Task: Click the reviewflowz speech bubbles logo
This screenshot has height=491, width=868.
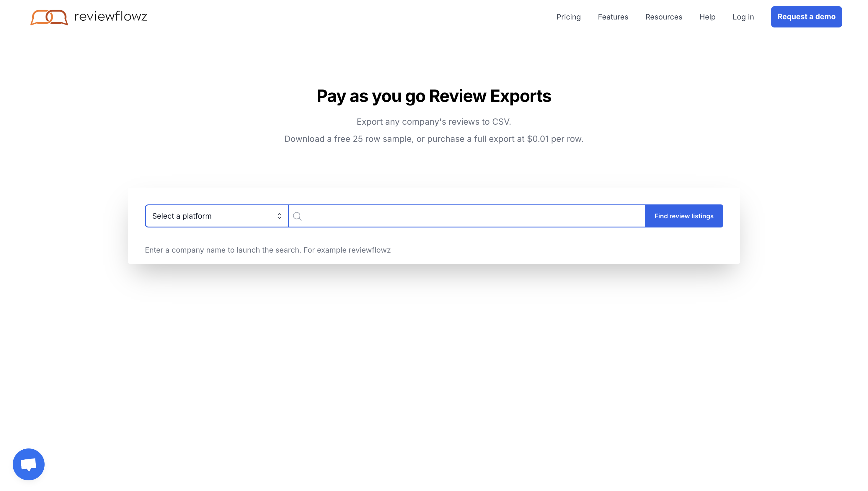Action: [49, 17]
